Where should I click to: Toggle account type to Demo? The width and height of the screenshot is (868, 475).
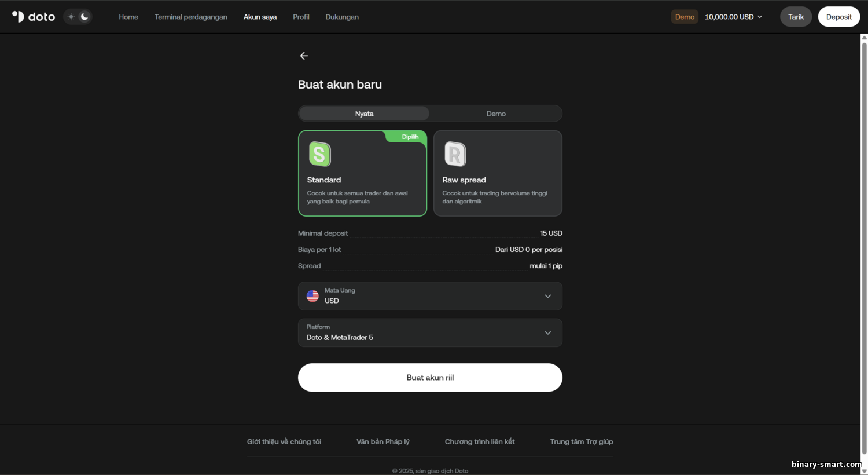point(496,114)
